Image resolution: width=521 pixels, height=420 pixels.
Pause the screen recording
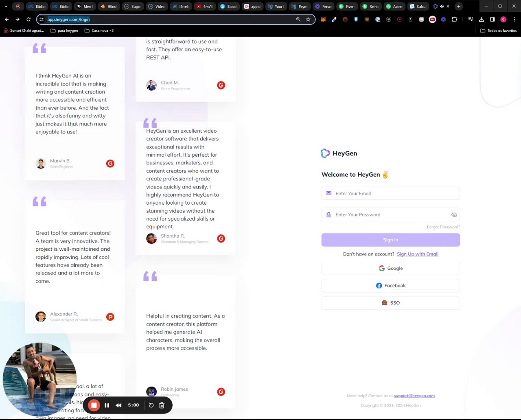107,405
